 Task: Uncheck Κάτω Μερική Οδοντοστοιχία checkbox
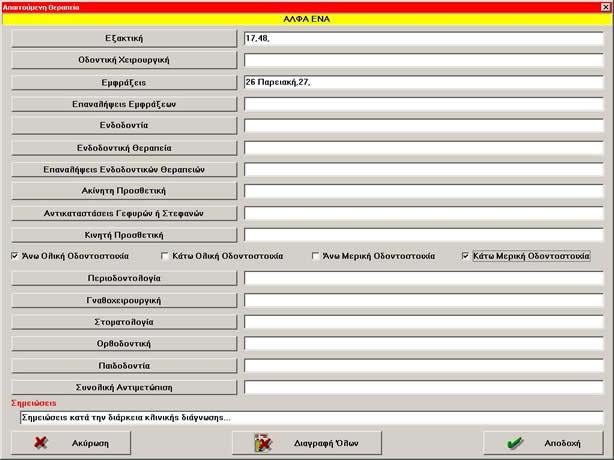[x=466, y=256]
